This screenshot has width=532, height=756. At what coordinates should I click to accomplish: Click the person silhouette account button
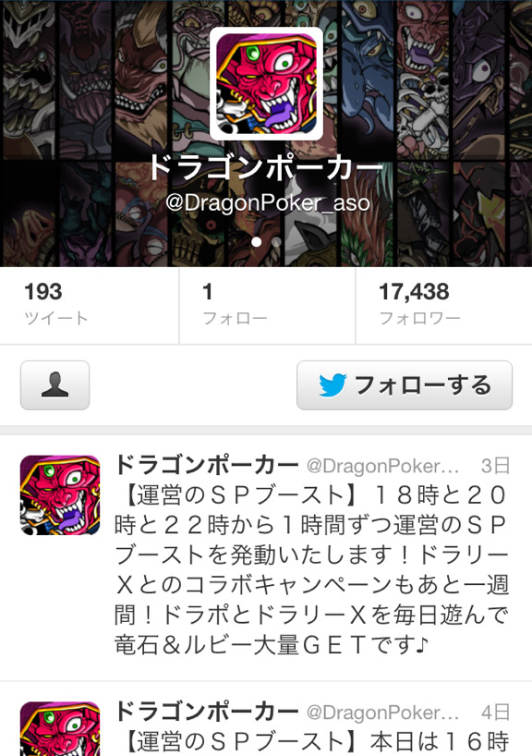[x=54, y=385]
